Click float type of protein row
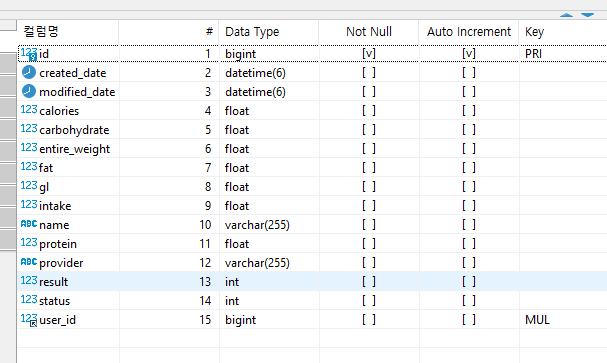Screen dimensions: 607x363 237,243
